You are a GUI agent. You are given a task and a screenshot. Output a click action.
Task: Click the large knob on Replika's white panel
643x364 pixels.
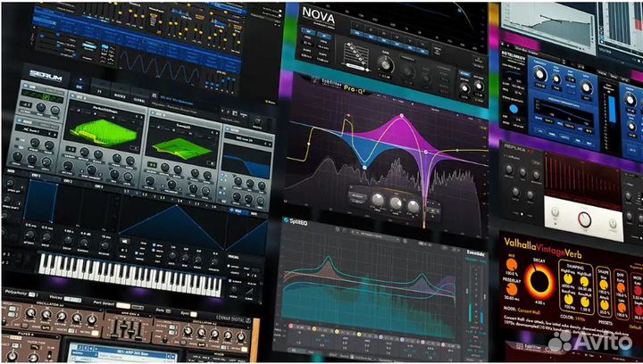tap(584, 219)
